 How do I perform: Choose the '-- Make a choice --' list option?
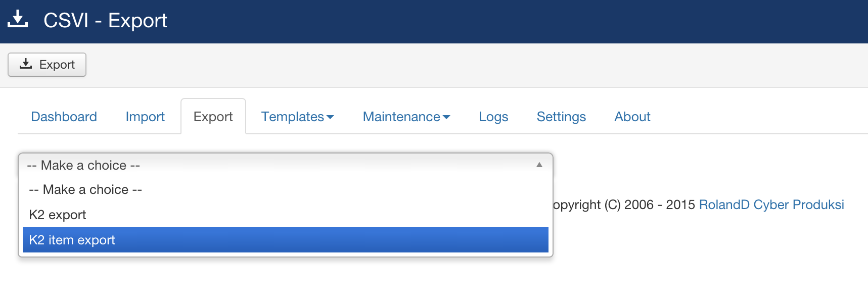[x=286, y=189]
